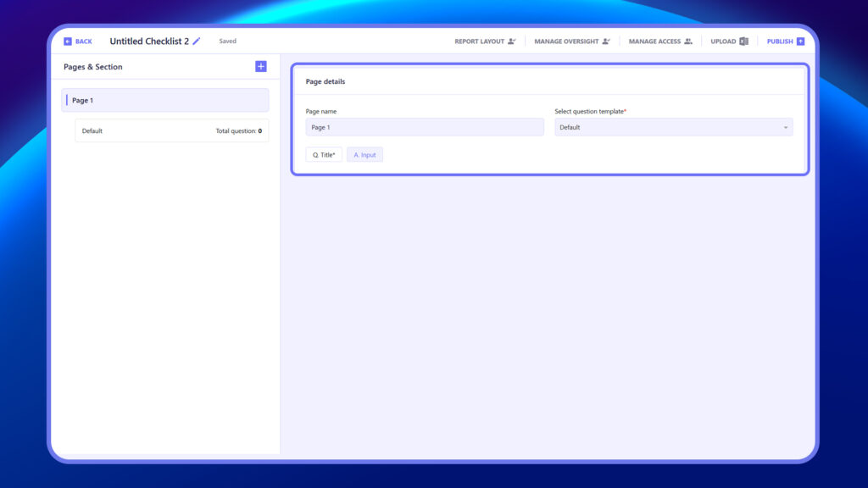Select the Default section row
This screenshot has width=868, height=488.
171,130
